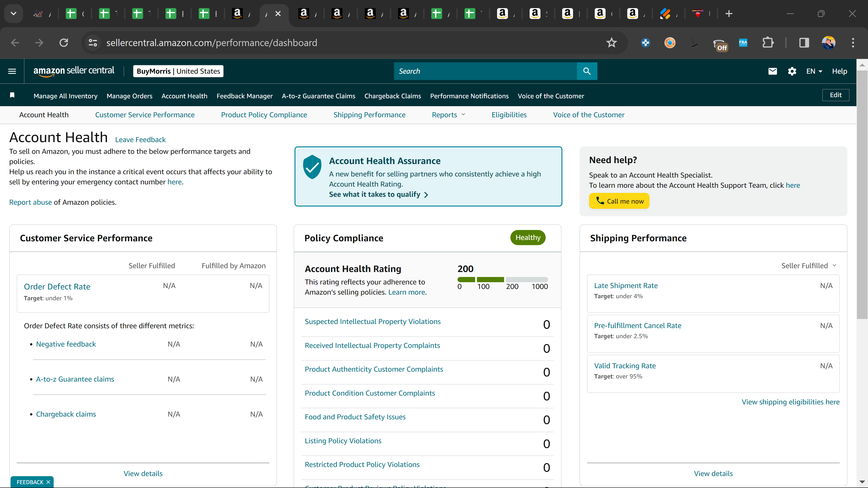
Task: Open Feedback Manager in the top menu
Action: 245,96
